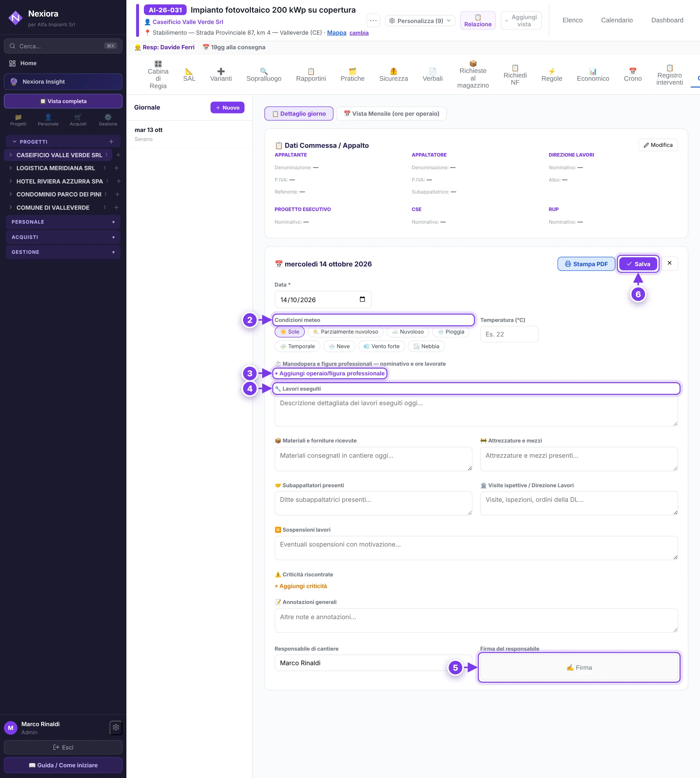The height and width of the screenshot is (778, 700).
Task: Click plus icon next to Logistica Meridiana Srl
Action: click(117, 168)
